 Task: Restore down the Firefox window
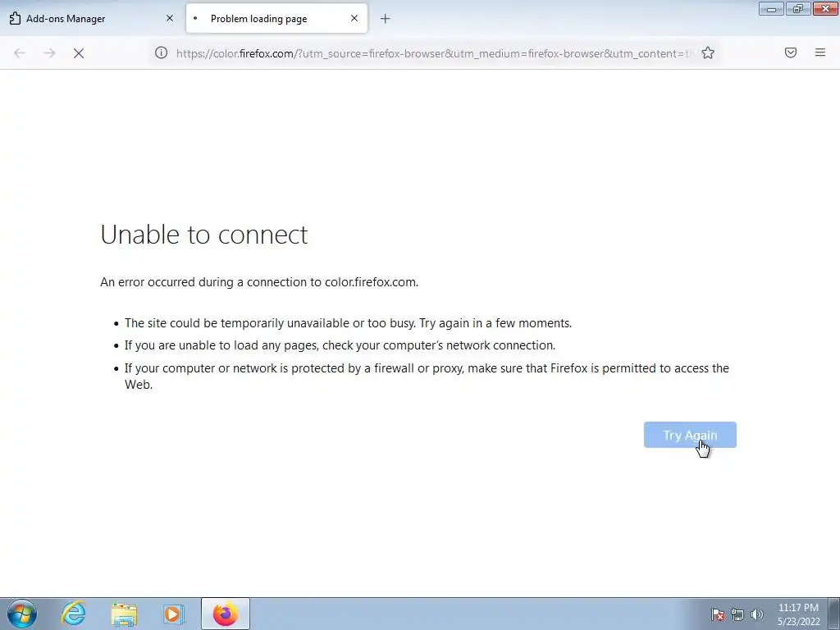click(798, 8)
